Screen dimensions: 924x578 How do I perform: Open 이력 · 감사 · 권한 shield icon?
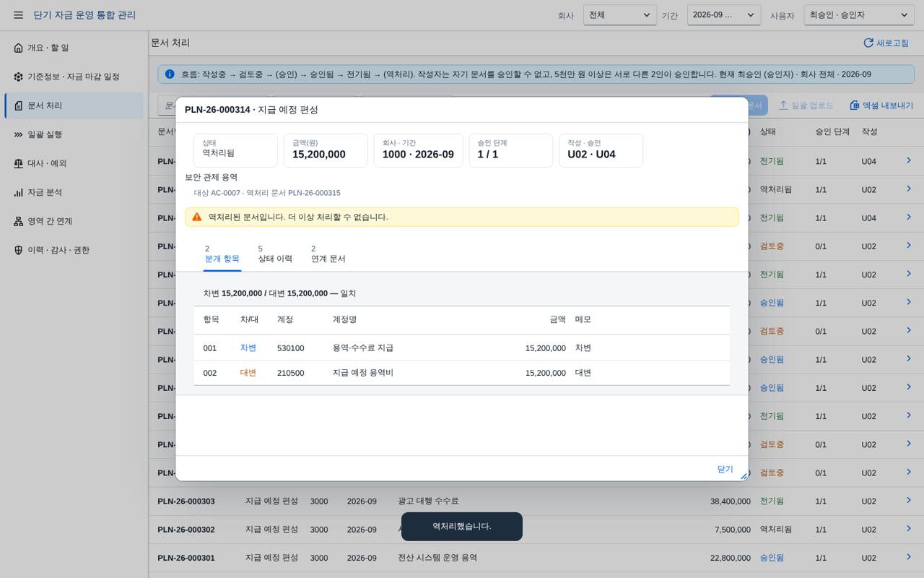pyautogui.click(x=19, y=250)
